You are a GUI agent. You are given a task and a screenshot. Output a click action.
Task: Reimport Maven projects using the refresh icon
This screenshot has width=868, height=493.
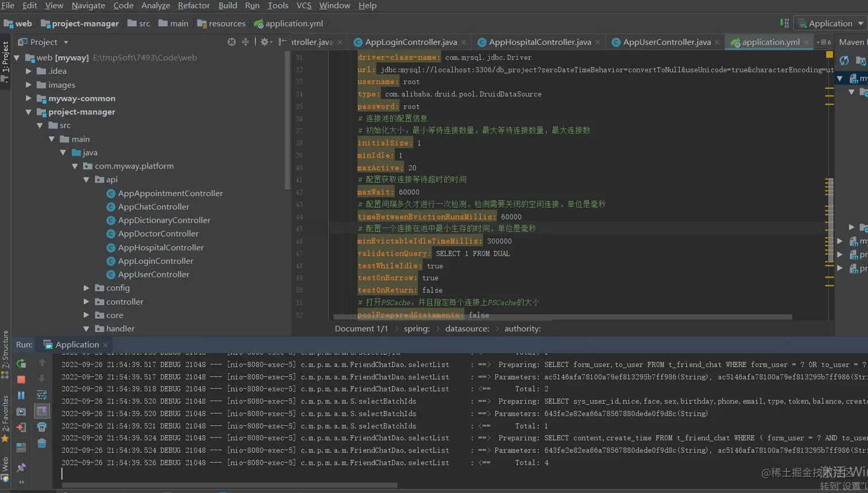point(844,60)
